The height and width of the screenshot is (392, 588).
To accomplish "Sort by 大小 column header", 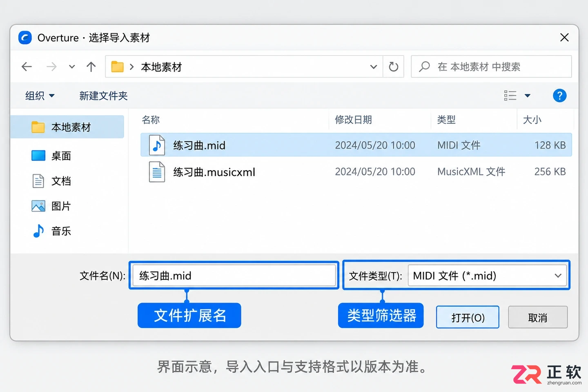I will (x=532, y=120).
